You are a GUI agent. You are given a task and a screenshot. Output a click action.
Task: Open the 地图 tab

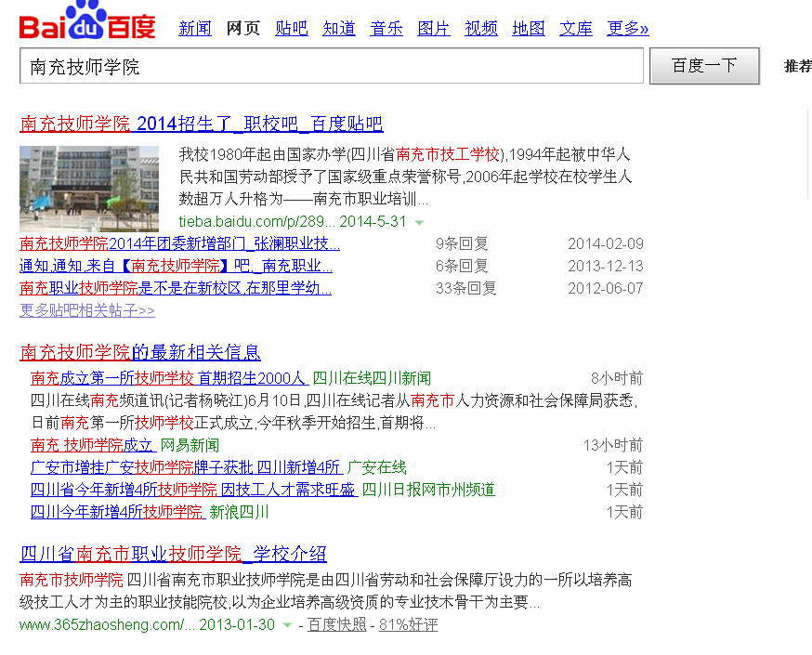pos(529,28)
